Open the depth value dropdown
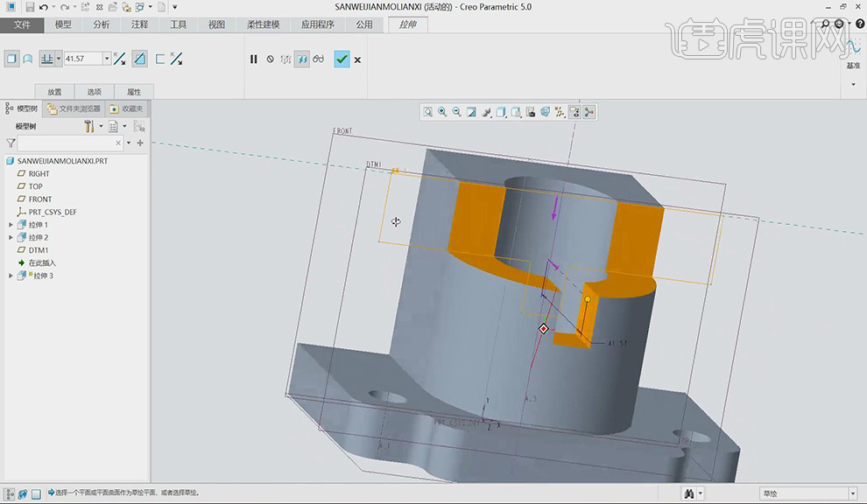Viewport: 867px width, 504px height. click(107, 59)
